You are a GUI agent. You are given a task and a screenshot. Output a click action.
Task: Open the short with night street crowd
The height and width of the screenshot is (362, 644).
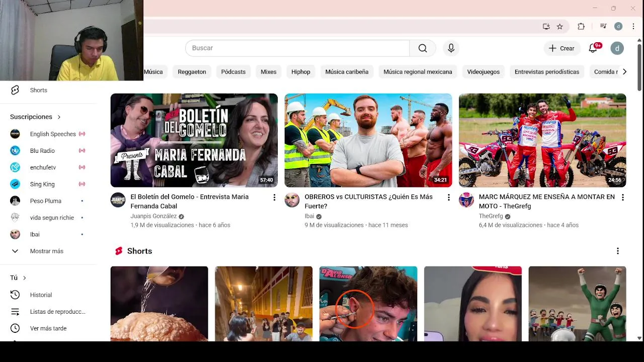(x=264, y=304)
